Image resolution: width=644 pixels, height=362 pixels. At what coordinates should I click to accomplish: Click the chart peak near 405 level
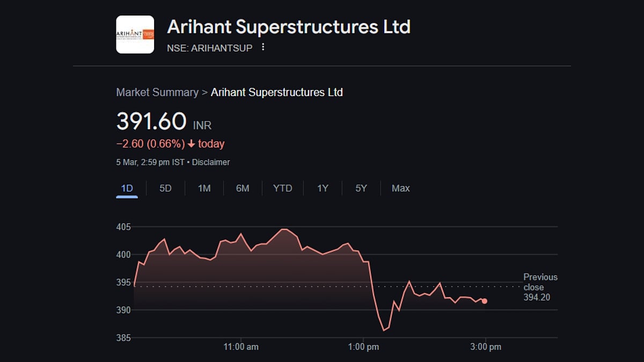[284, 230]
